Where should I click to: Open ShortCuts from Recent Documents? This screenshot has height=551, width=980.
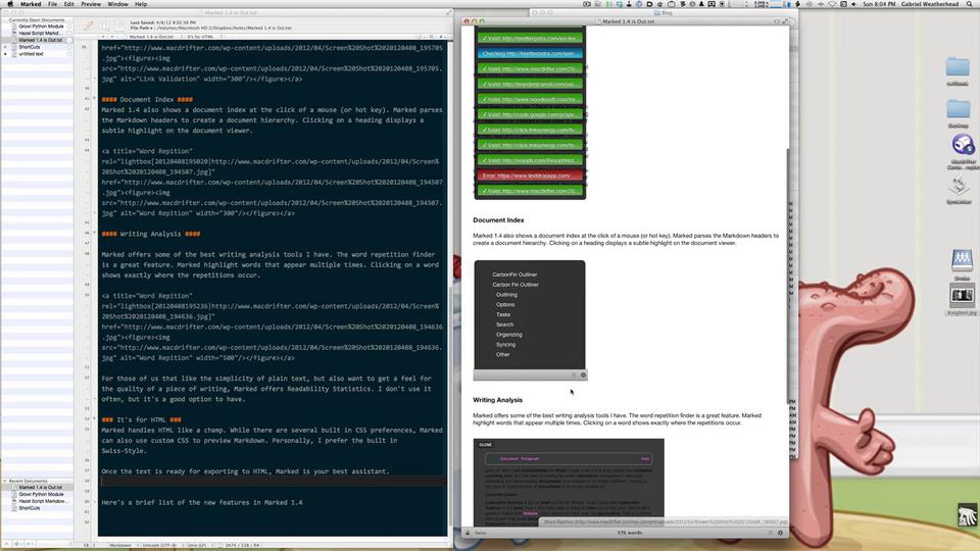[29, 508]
